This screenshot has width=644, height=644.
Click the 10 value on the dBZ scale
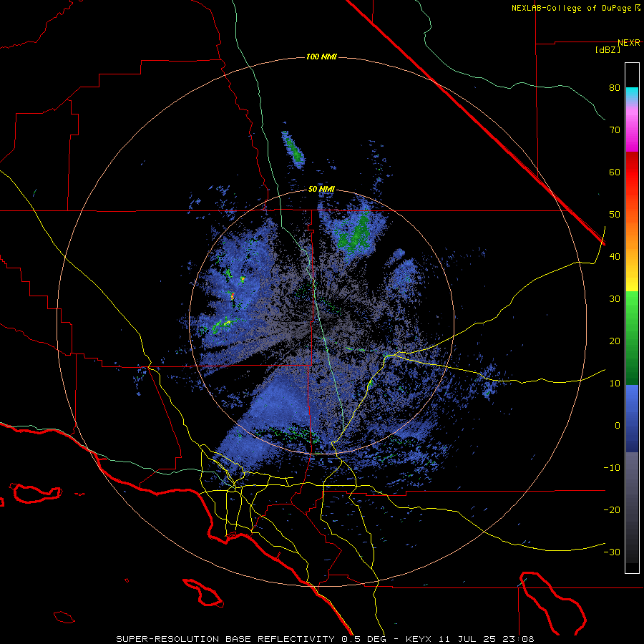[x=615, y=384]
